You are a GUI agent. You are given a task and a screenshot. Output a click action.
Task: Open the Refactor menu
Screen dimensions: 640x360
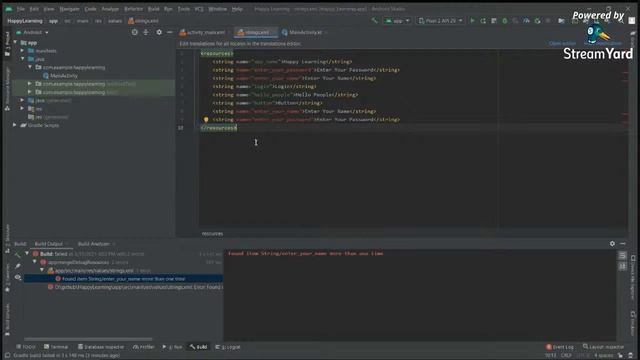pyautogui.click(x=133, y=9)
